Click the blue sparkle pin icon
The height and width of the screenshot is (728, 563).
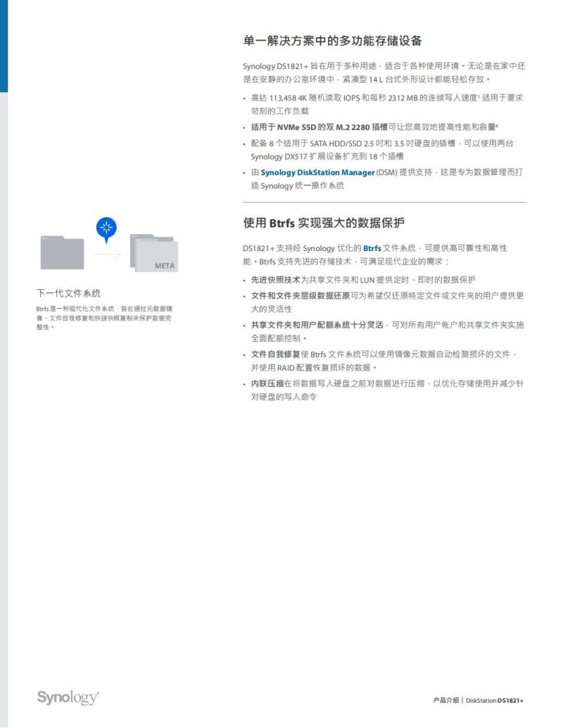tap(106, 227)
